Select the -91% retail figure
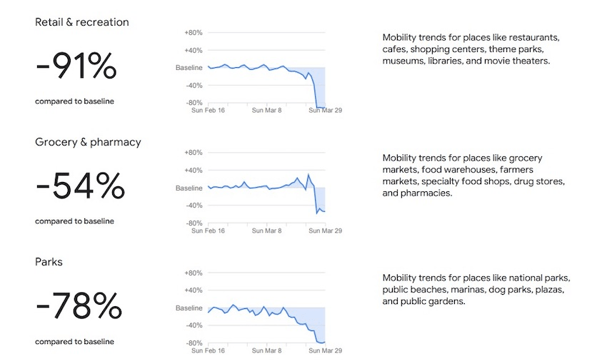 click(76, 67)
